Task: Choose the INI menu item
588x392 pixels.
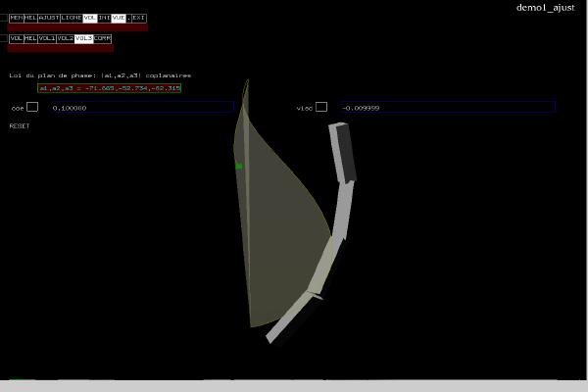Action: point(104,18)
